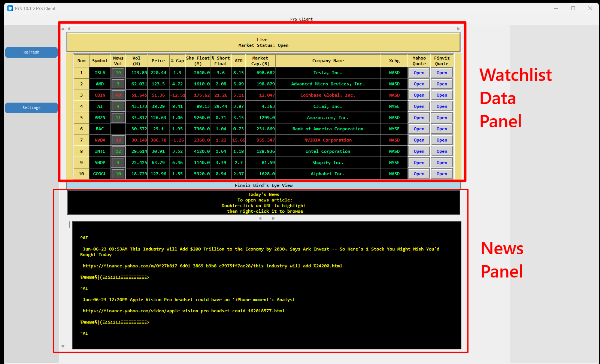Screen dimensions: 600x364
Task: Select the NVDA symbol cell
Action: (x=100, y=140)
